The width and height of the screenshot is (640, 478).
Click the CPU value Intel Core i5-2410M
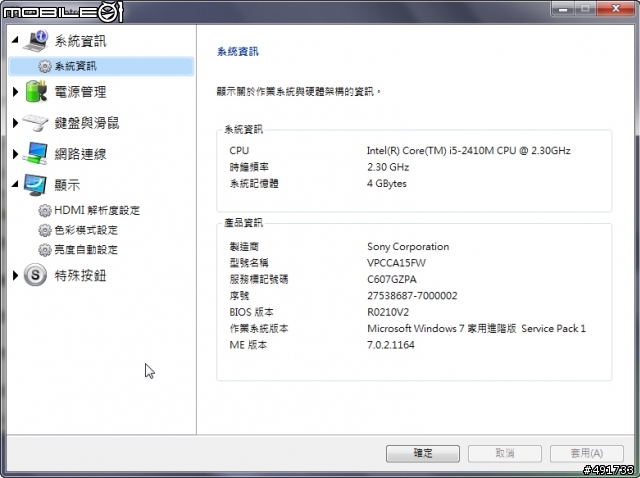(469, 151)
